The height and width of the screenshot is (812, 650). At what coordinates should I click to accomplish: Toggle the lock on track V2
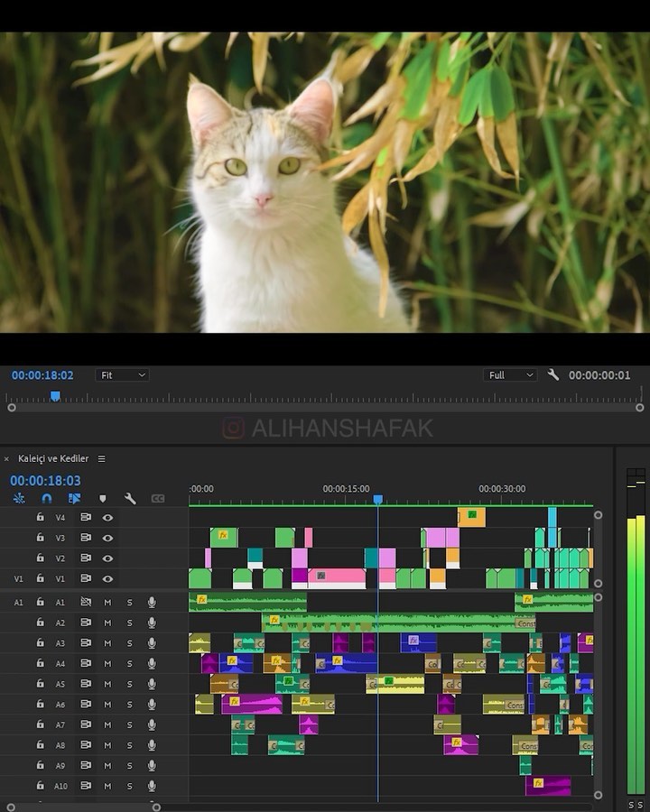click(x=40, y=558)
